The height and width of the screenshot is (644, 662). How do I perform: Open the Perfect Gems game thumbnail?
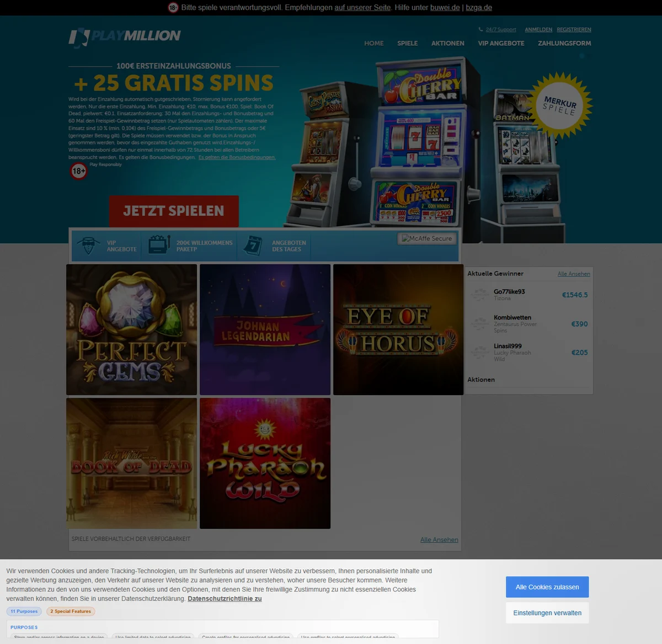(131, 329)
